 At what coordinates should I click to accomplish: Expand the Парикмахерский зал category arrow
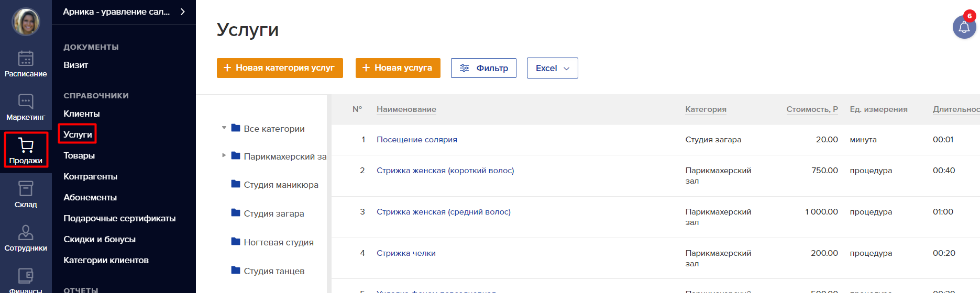click(x=224, y=155)
